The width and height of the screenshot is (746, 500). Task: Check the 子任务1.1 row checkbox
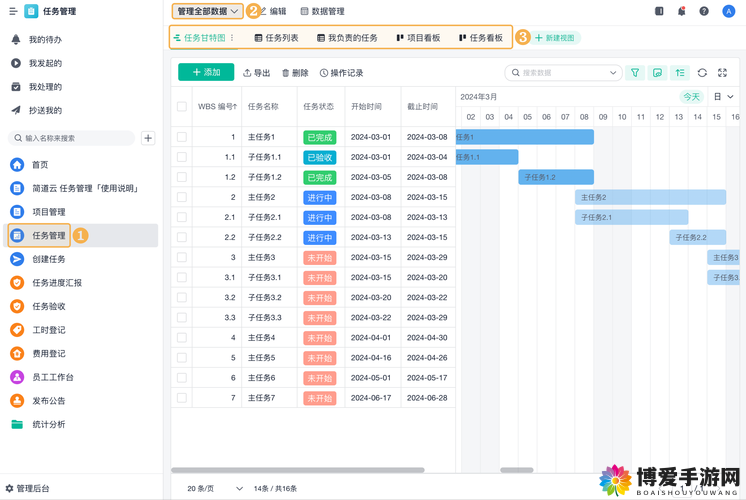(182, 157)
